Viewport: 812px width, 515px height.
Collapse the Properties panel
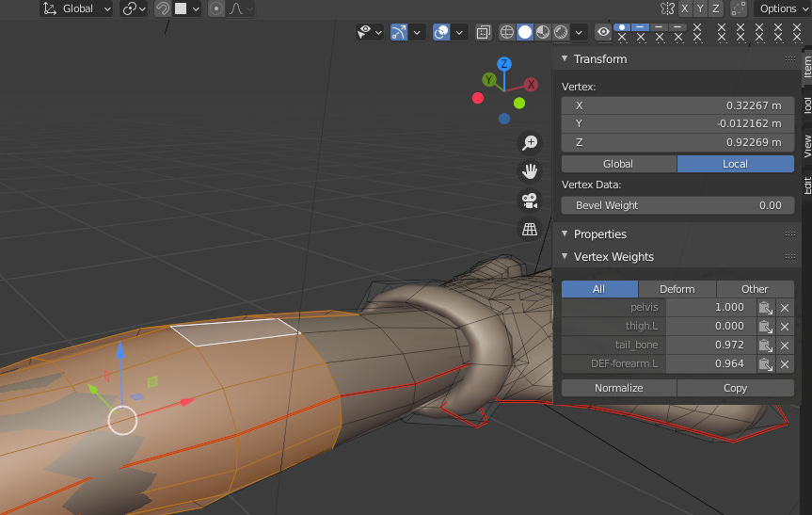[x=565, y=233]
